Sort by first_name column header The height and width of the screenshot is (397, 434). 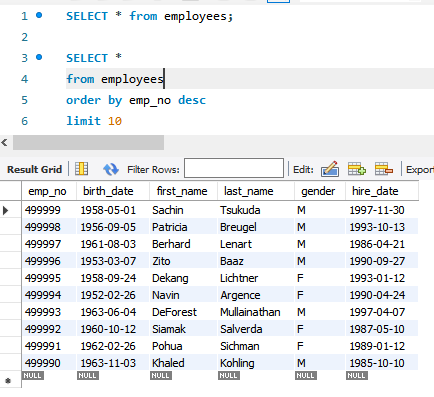tap(183, 191)
